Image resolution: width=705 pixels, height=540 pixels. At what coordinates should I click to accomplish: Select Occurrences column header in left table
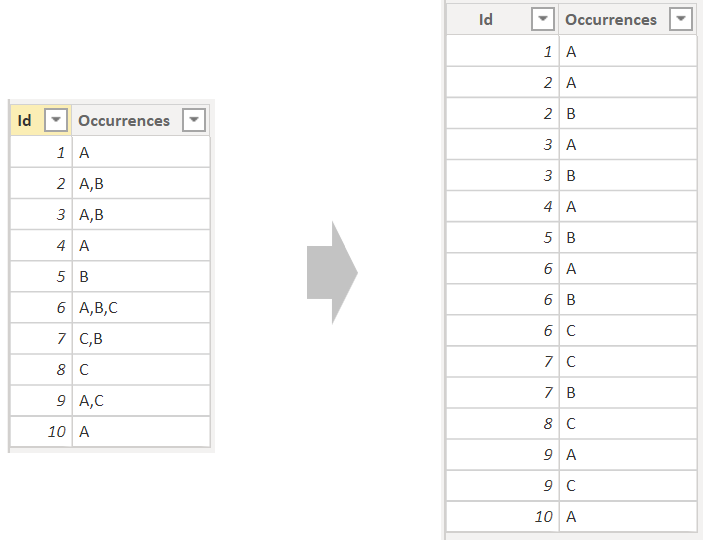141,120
